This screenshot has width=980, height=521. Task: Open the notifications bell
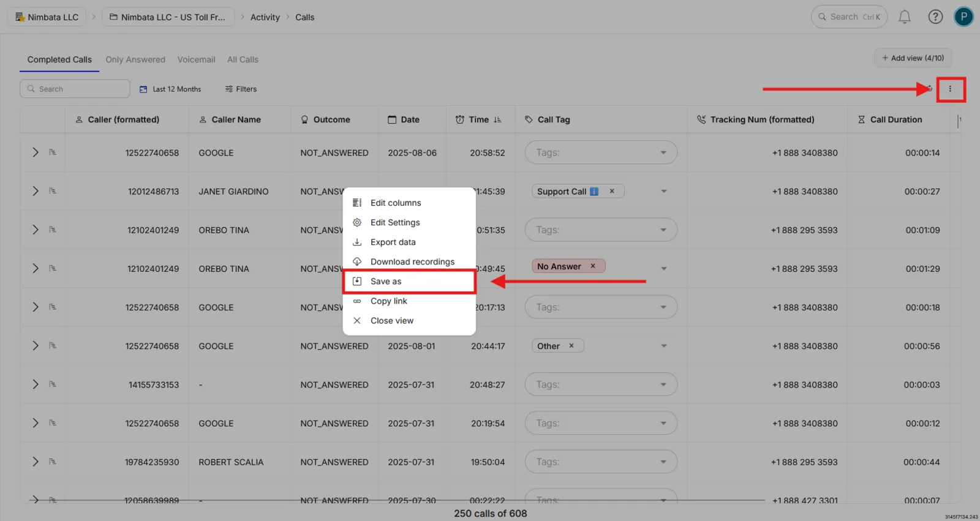905,17
